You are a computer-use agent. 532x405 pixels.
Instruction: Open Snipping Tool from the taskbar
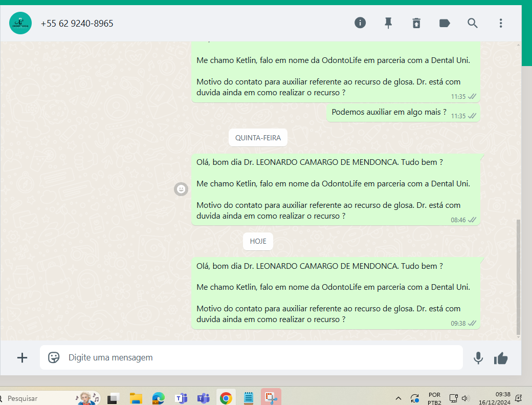coord(271,398)
